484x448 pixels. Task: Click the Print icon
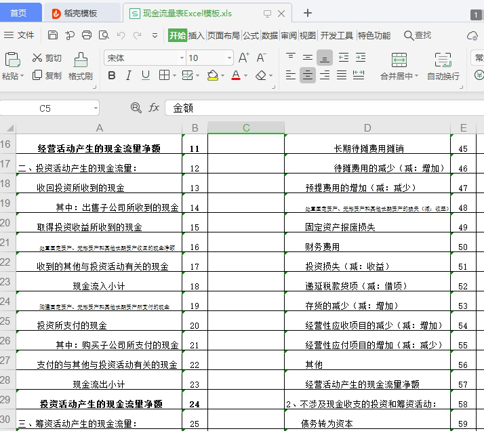(x=87, y=35)
